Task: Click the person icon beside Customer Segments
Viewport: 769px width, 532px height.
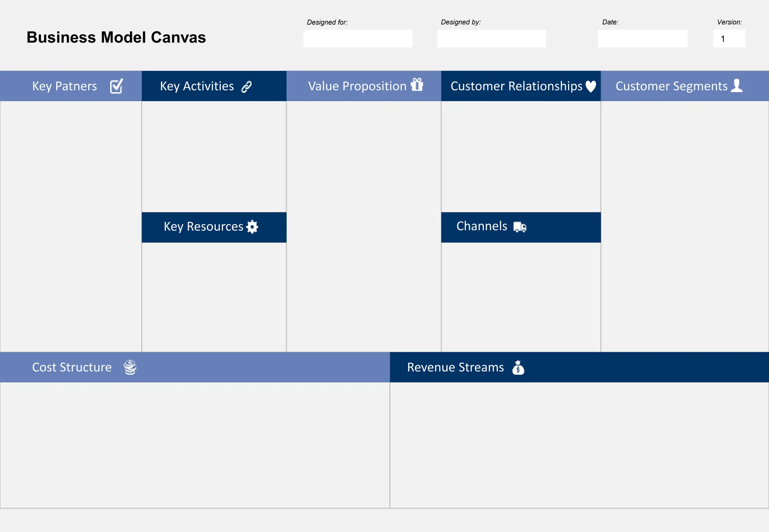Action: 737,86
